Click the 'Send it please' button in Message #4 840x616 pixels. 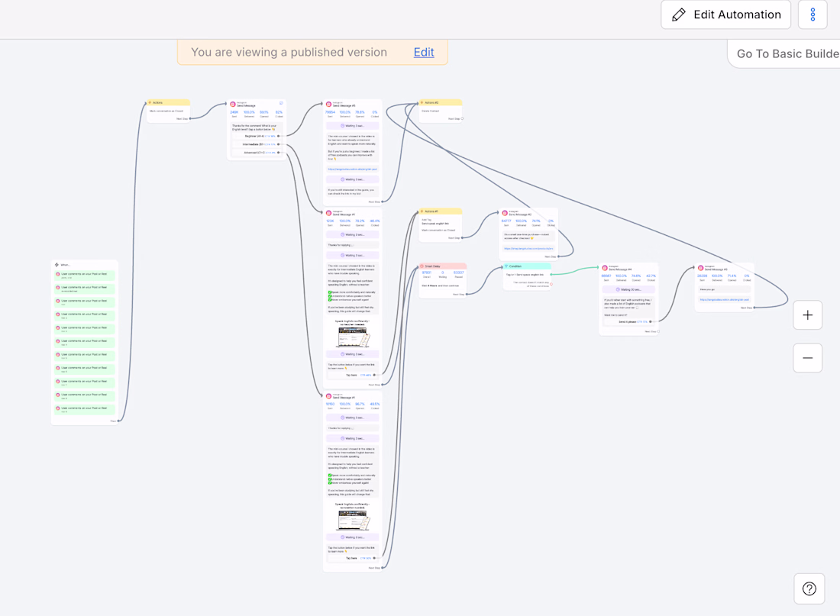627,322
